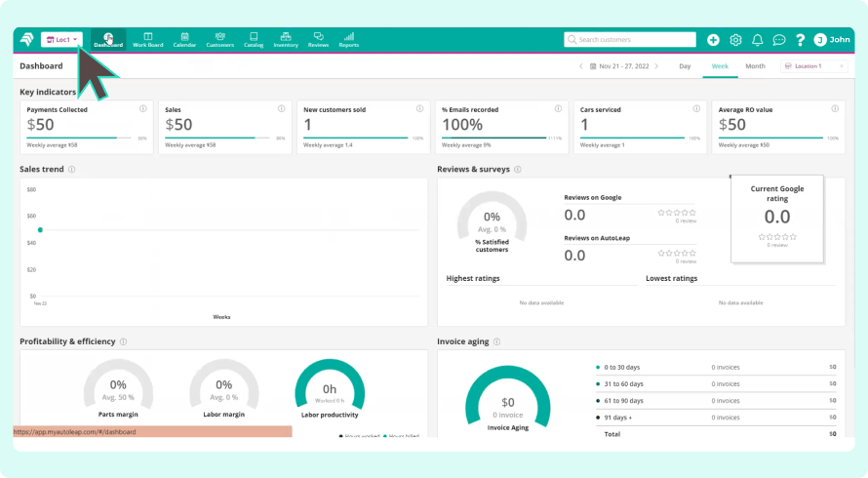The width and height of the screenshot is (868, 478).
Task: Open the Inventory section
Action: pyautogui.click(x=286, y=40)
